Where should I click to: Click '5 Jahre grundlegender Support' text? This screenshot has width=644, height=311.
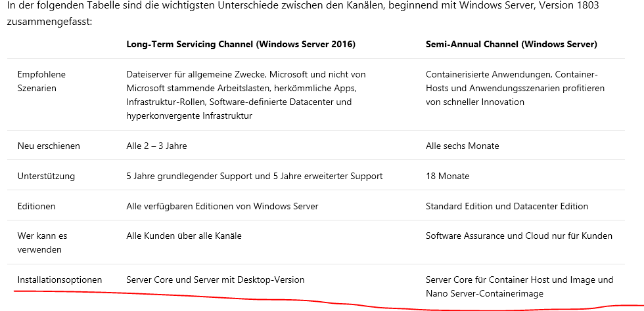(191, 176)
